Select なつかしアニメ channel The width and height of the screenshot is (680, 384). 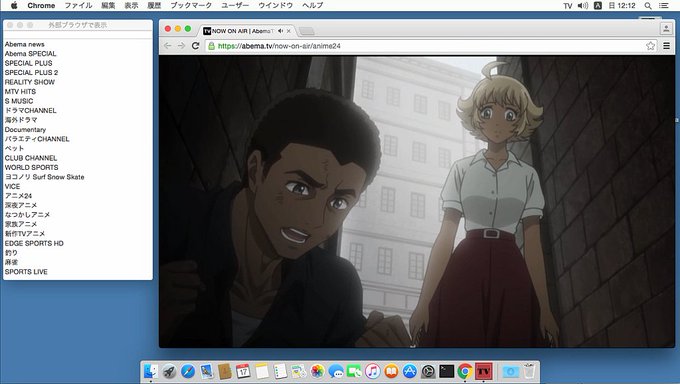point(27,215)
